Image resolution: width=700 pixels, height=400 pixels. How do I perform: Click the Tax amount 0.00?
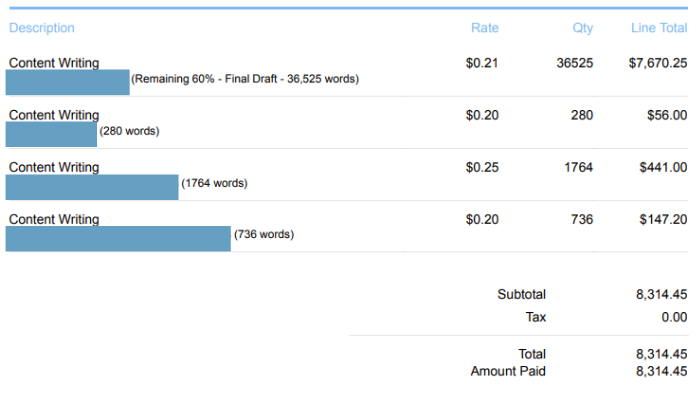(674, 317)
